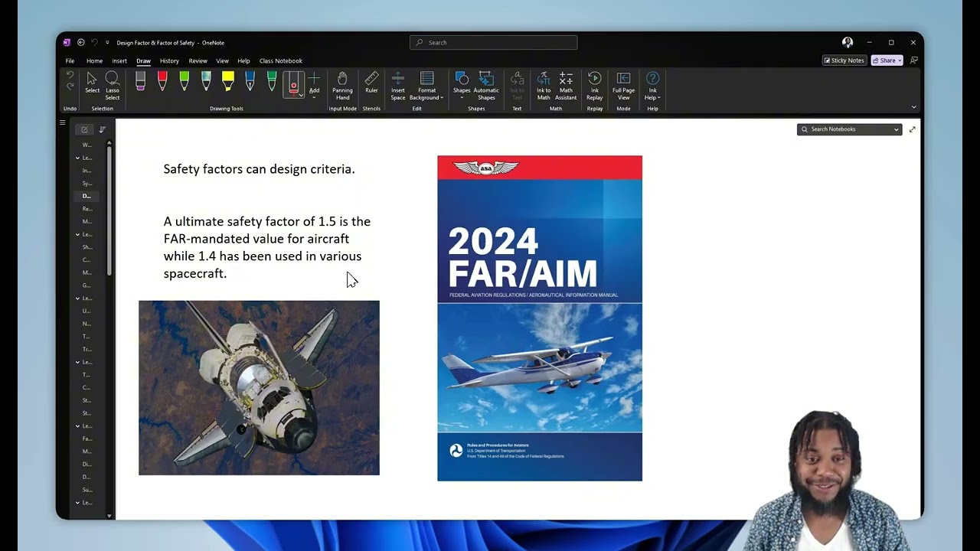Choose the dark blue fountain pen
980x551 pixels.
[250, 81]
